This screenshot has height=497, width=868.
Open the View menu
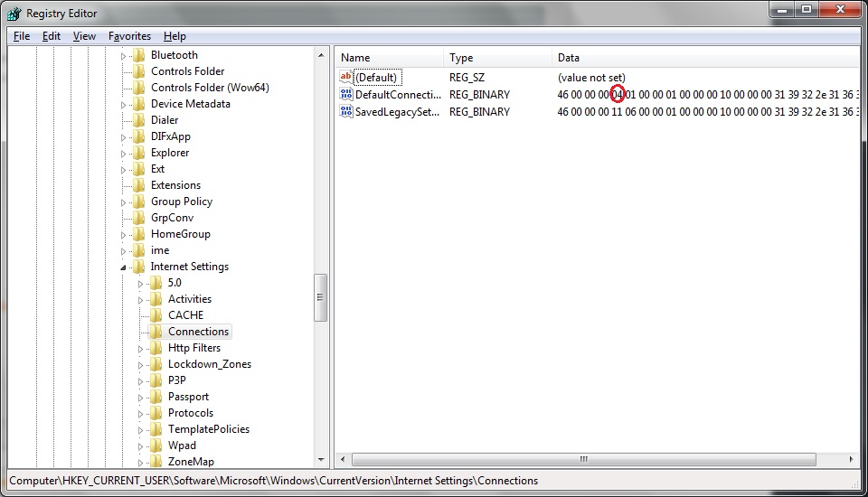point(84,36)
